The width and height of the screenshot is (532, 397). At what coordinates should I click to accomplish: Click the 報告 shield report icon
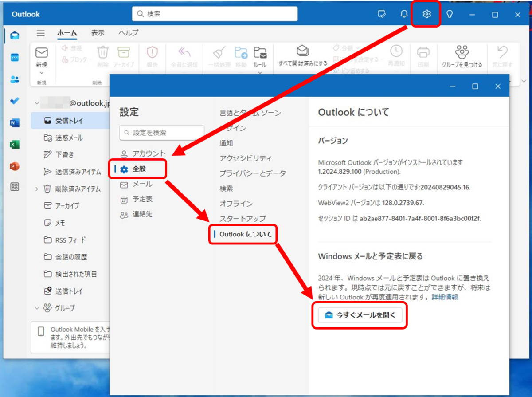coord(152,52)
